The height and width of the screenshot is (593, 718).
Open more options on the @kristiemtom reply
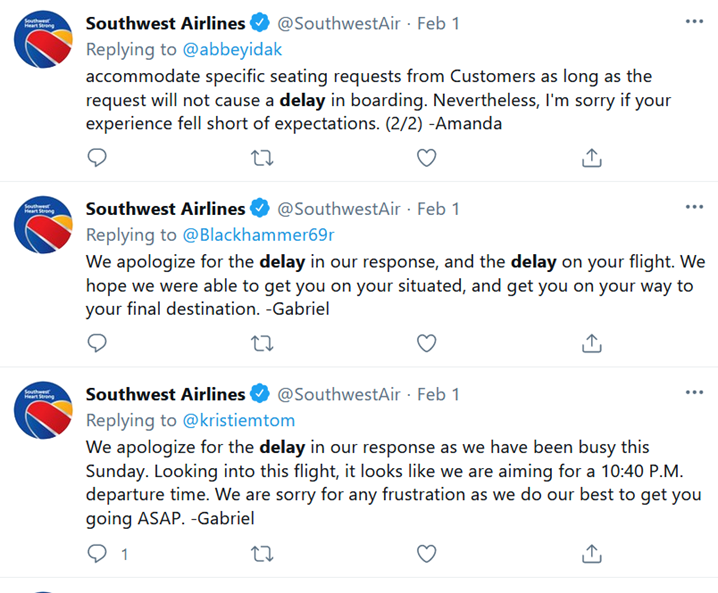694,392
